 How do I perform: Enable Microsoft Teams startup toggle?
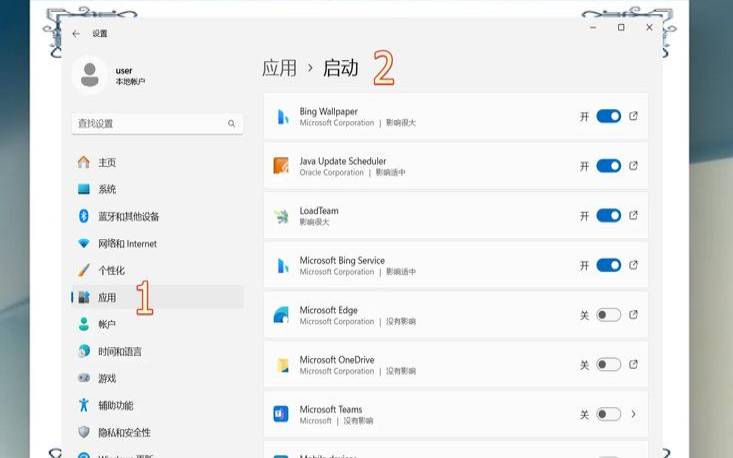(609, 414)
